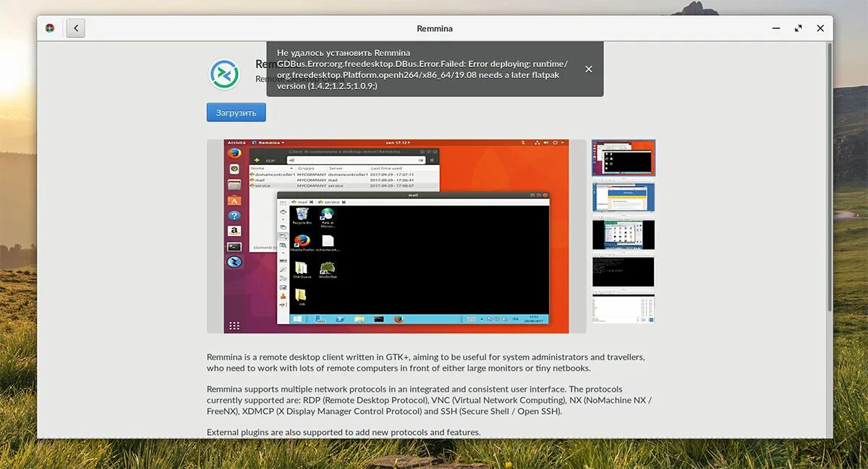Click the hamburger menu icon beside the search field
Viewport: 868px width, 469px height.
(432, 159)
